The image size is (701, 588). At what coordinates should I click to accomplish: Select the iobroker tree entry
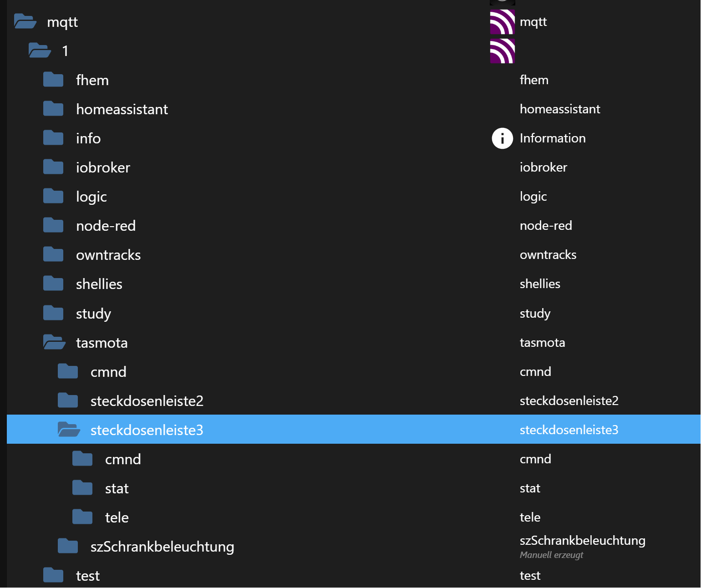point(103,167)
